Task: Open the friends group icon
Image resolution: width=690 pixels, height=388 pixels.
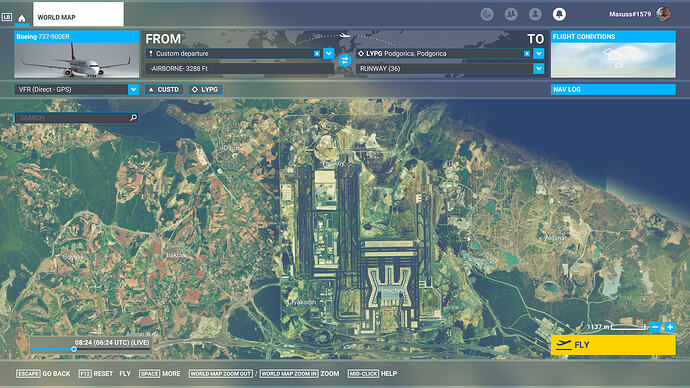Action: point(511,15)
